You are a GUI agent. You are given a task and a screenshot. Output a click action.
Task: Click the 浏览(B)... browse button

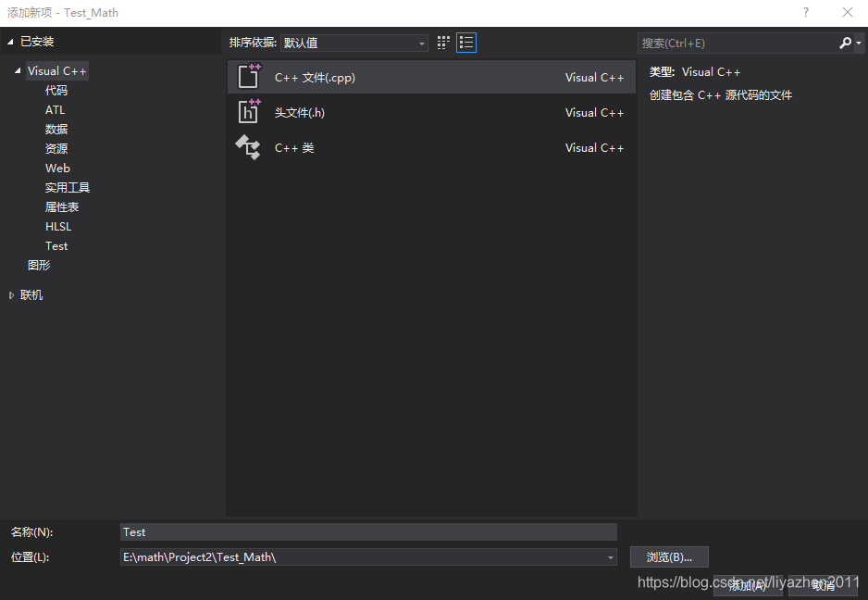click(x=669, y=557)
